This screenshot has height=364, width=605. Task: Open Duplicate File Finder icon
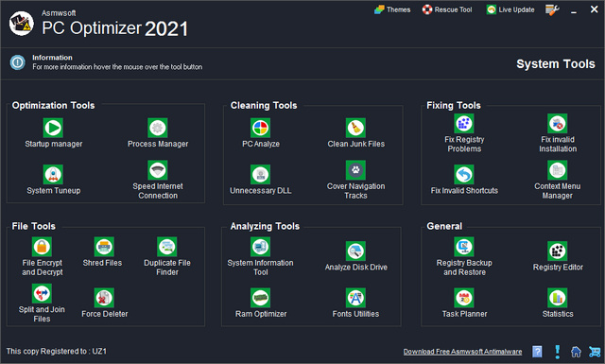pyautogui.click(x=167, y=247)
